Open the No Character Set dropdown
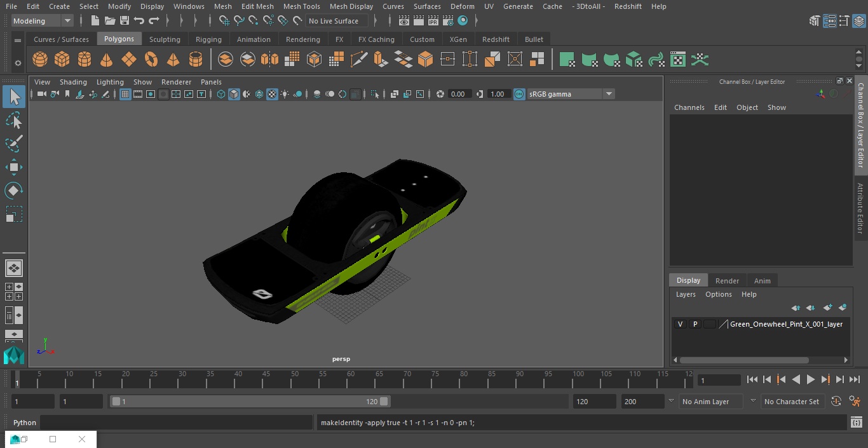 point(794,402)
